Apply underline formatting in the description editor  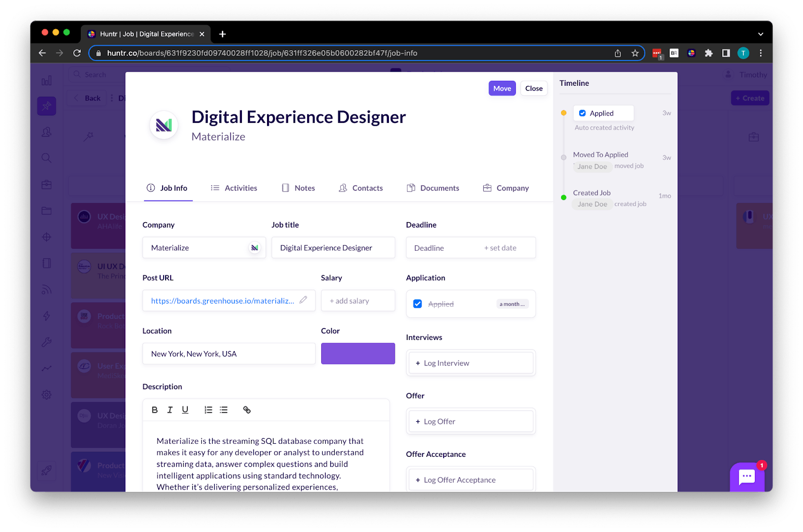tap(185, 410)
